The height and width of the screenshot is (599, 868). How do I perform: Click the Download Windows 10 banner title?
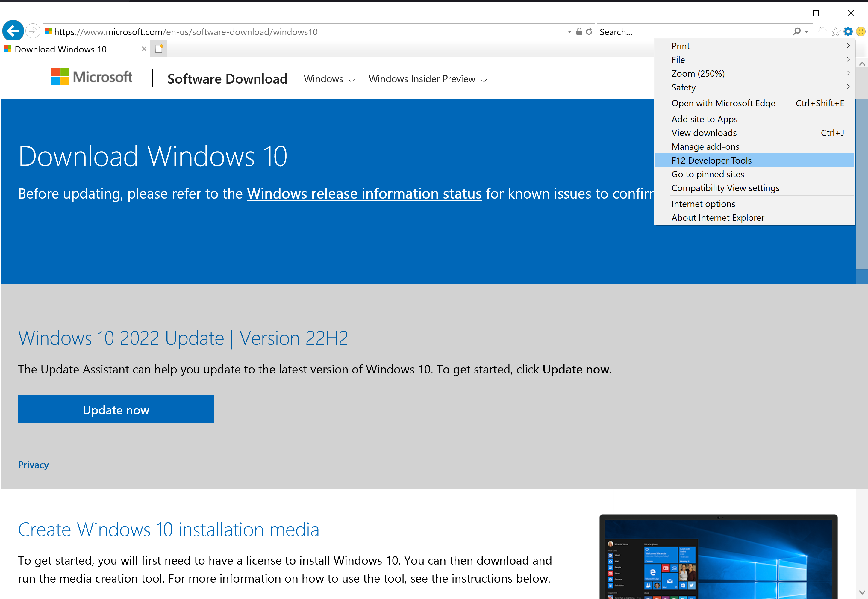(153, 156)
